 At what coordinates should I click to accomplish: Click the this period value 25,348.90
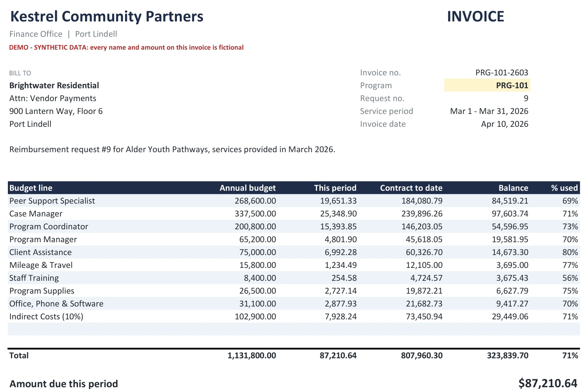(x=338, y=214)
